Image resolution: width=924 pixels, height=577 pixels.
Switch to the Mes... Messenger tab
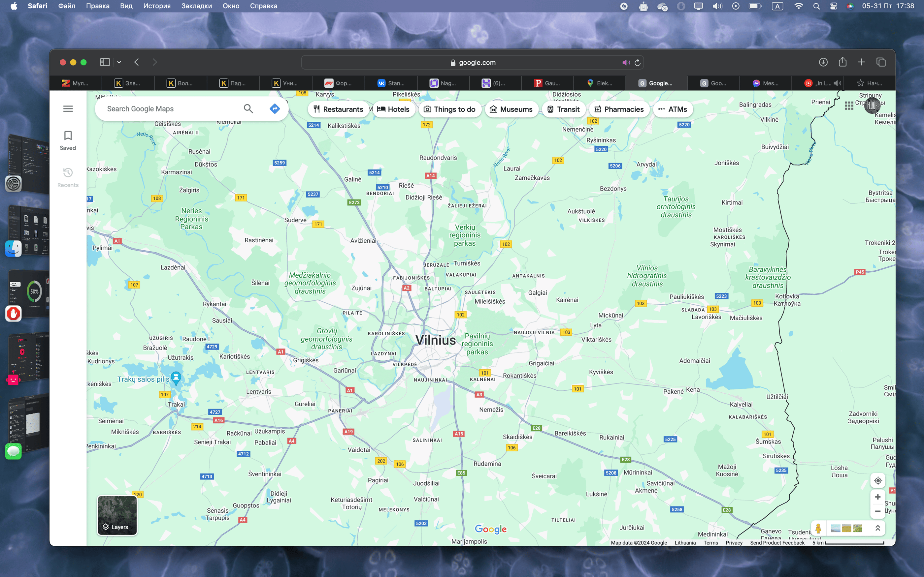pos(766,83)
